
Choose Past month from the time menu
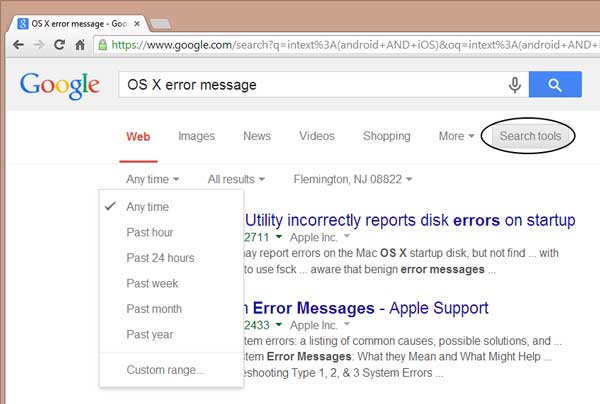click(171, 309)
